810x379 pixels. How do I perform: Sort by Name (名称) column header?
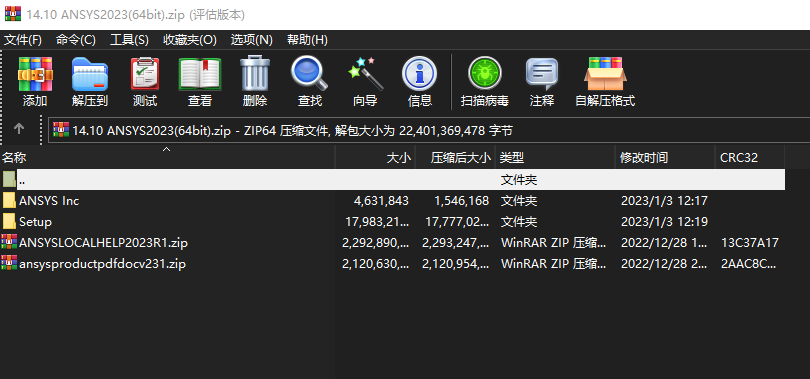tap(167, 157)
